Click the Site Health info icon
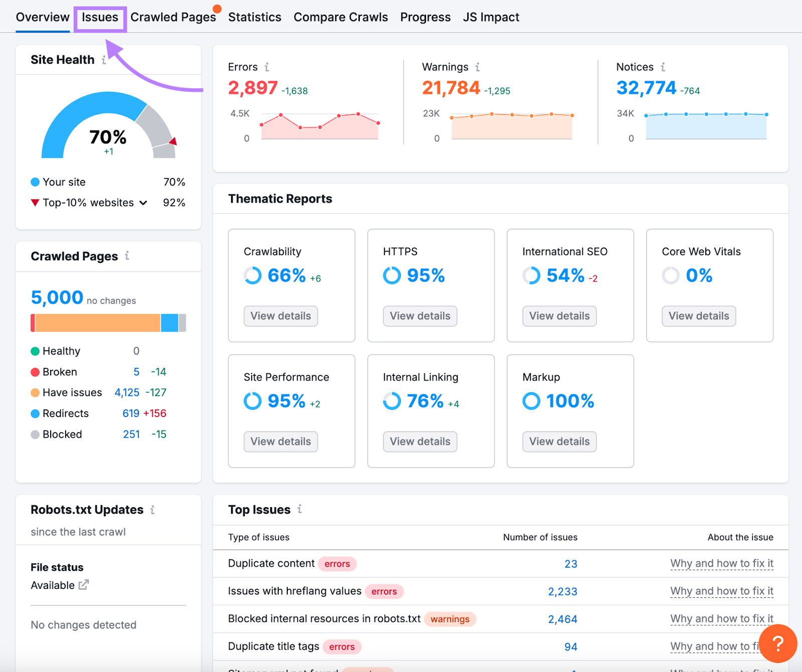 [104, 60]
